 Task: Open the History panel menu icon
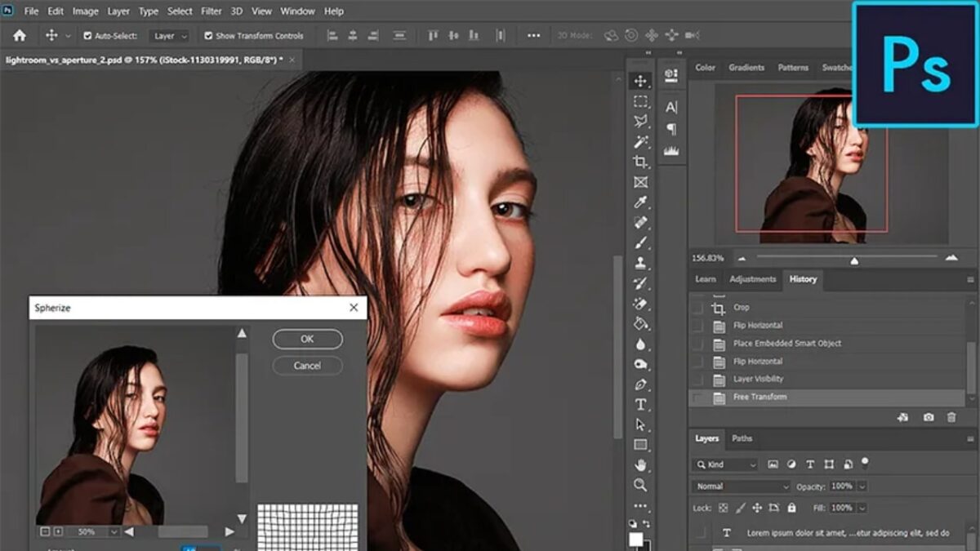970,279
